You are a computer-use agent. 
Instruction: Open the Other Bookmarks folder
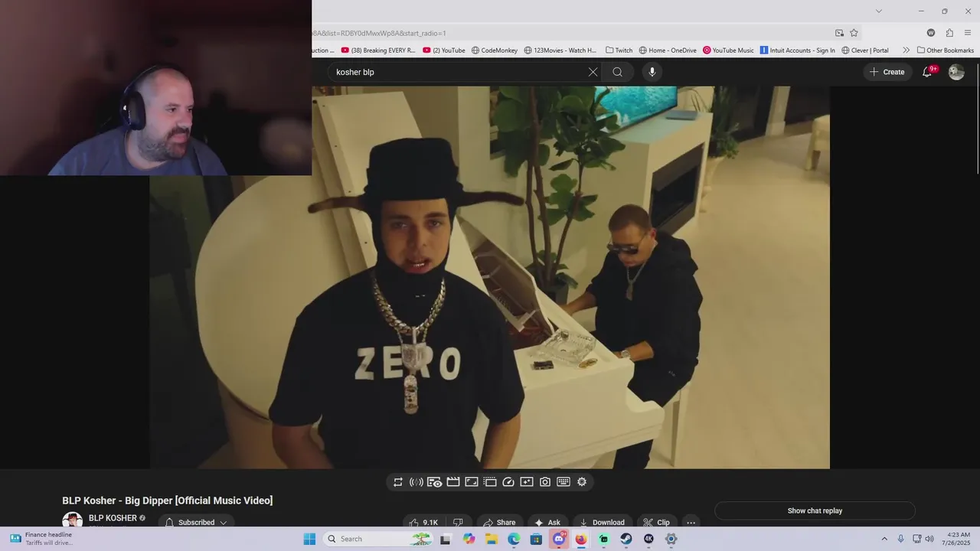[946, 51]
